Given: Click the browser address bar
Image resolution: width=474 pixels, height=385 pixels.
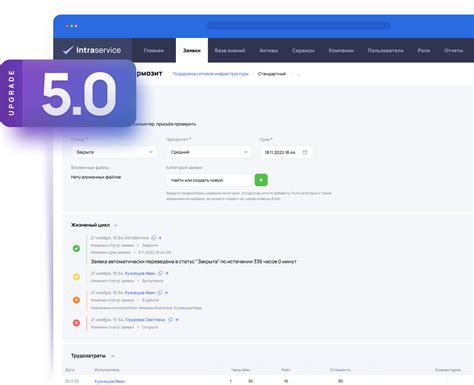Looking at the screenshot, I should pos(298,26).
